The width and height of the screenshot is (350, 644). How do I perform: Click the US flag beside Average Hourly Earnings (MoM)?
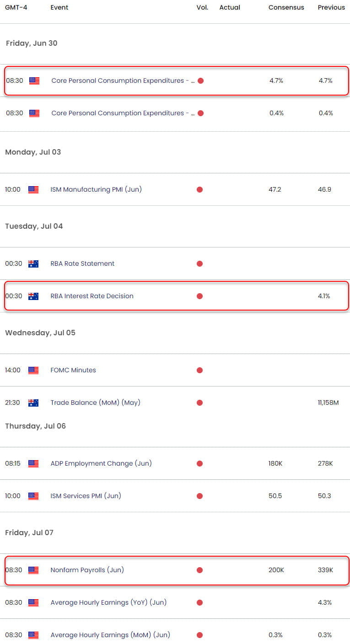coord(33,635)
